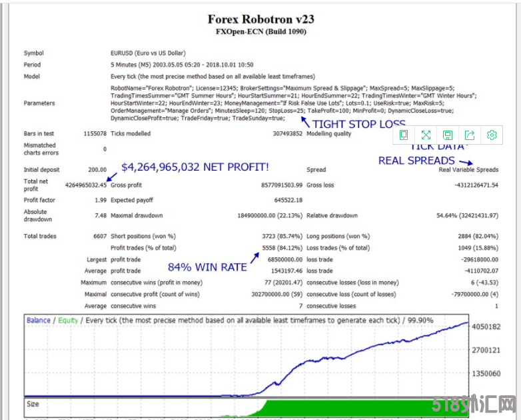Click the 'Real Variable Spreads' value
This screenshot has width=521, height=420.
468,169
